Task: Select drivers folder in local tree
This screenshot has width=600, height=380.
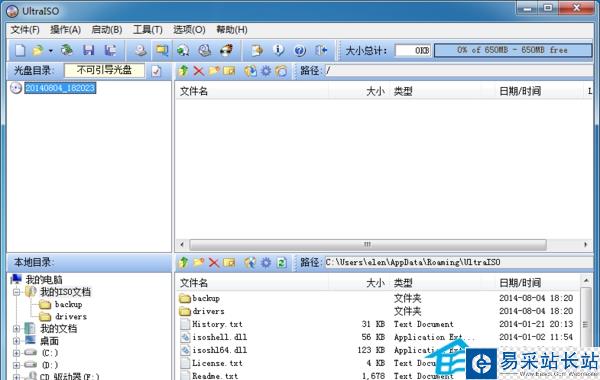Action: tap(71, 316)
